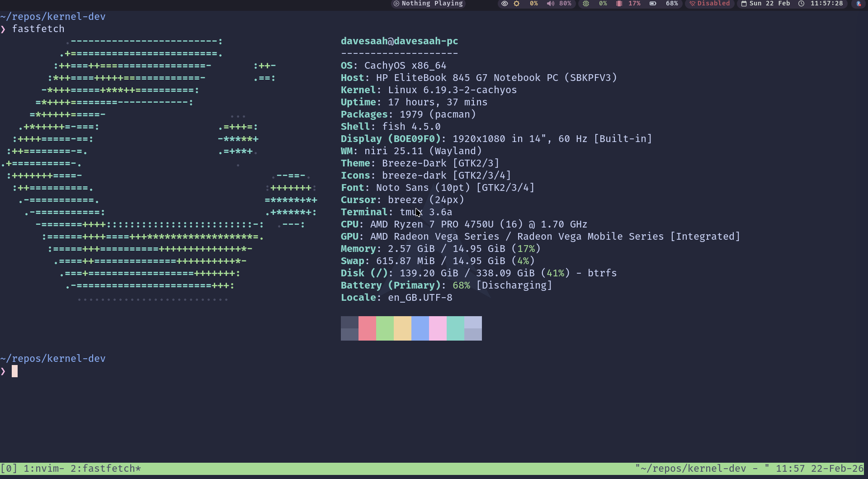Toggle the idle inhibitor eye icon
Image resolution: width=868 pixels, height=479 pixels.
click(504, 4)
